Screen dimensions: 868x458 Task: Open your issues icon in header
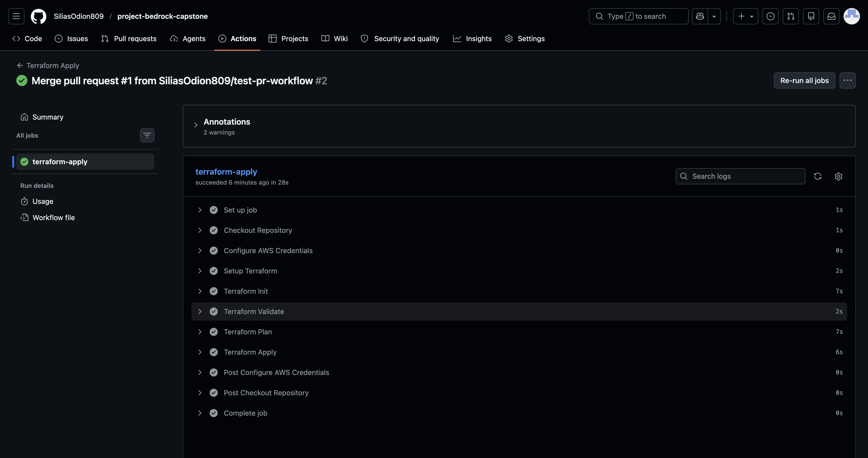(x=770, y=16)
